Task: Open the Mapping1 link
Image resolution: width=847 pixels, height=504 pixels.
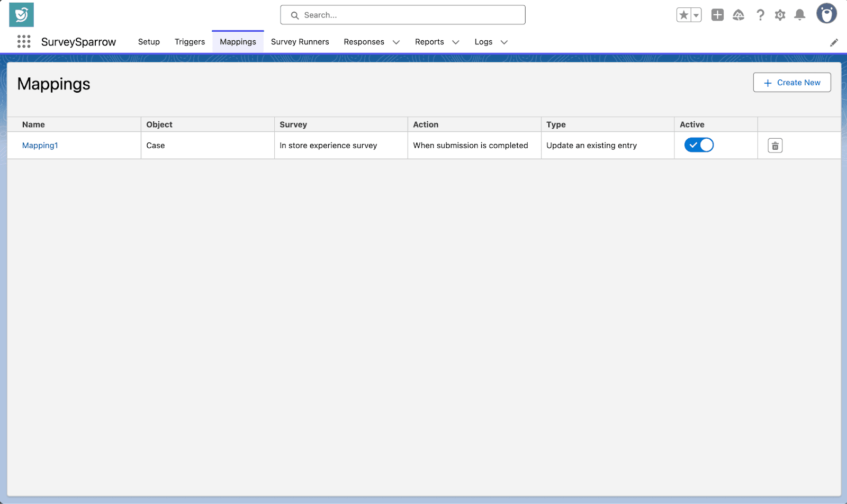Action: (40, 146)
